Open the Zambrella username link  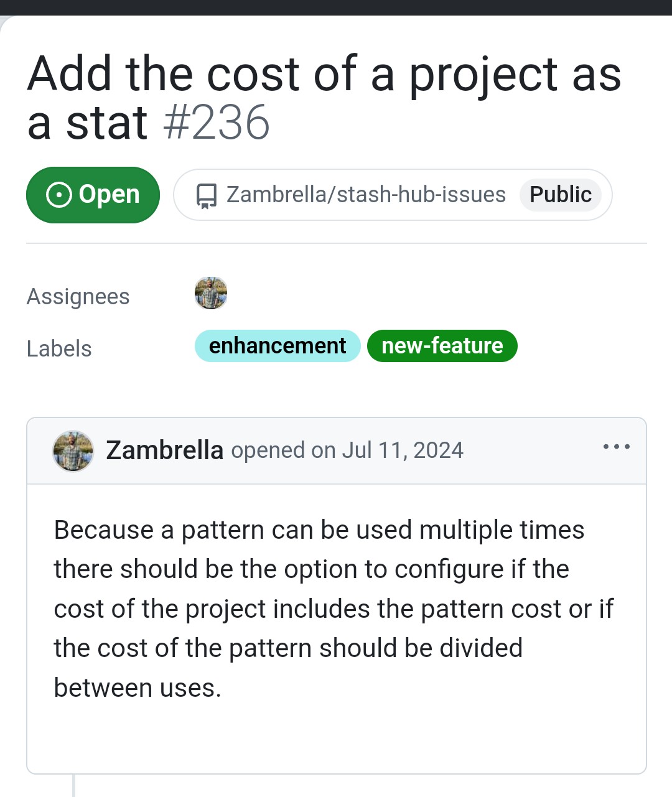tap(165, 450)
